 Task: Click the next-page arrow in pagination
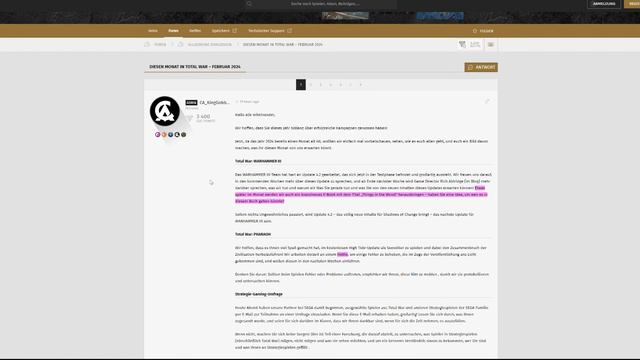360,84
